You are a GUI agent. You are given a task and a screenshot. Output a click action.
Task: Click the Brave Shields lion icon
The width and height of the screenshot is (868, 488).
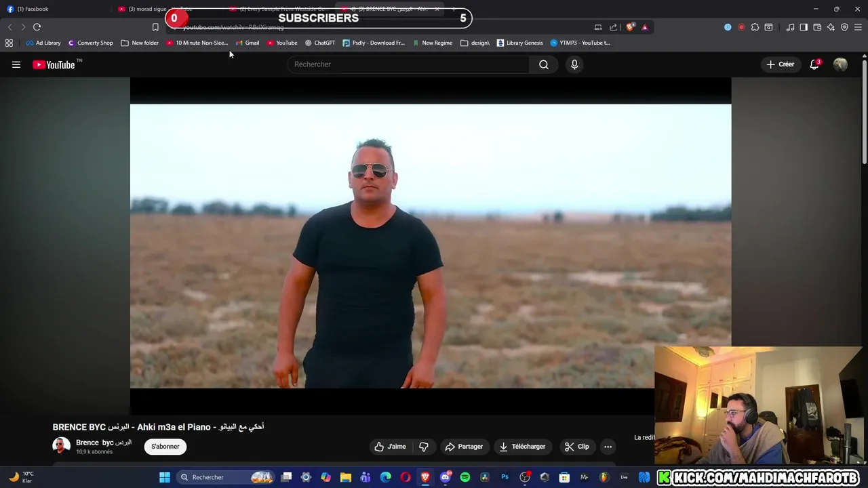pyautogui.click(x=631, y=27)
